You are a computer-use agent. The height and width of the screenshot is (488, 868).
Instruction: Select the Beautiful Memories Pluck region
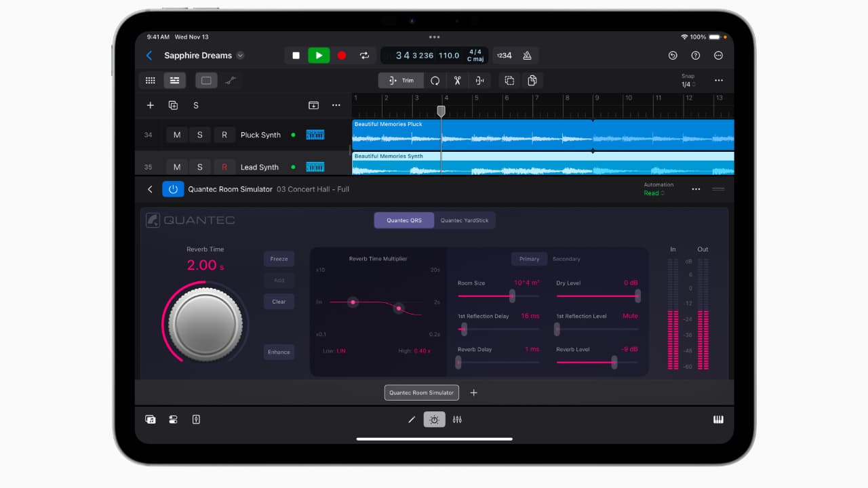542,135
